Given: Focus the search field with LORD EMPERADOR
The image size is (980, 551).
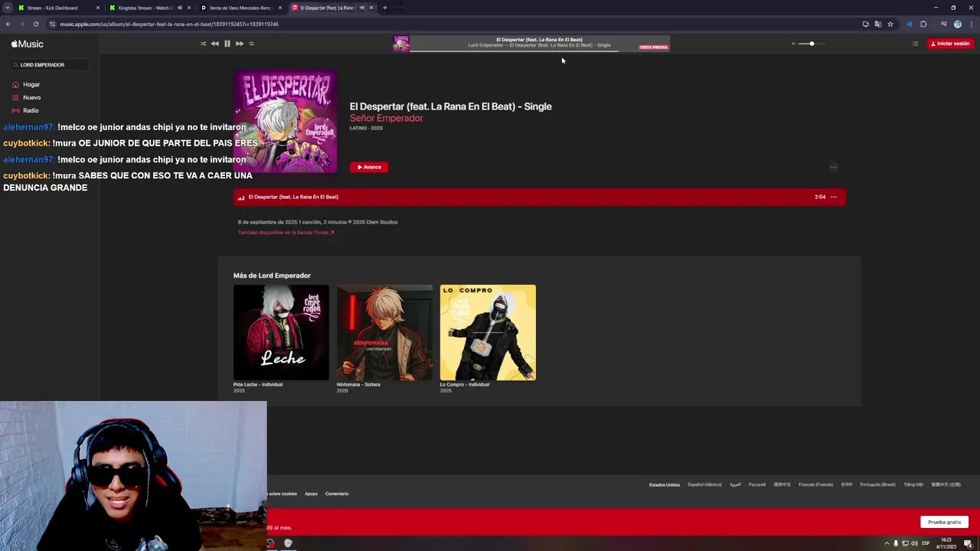Looking at the screenshot, I should pyautogui.click(x=50, y=65).
